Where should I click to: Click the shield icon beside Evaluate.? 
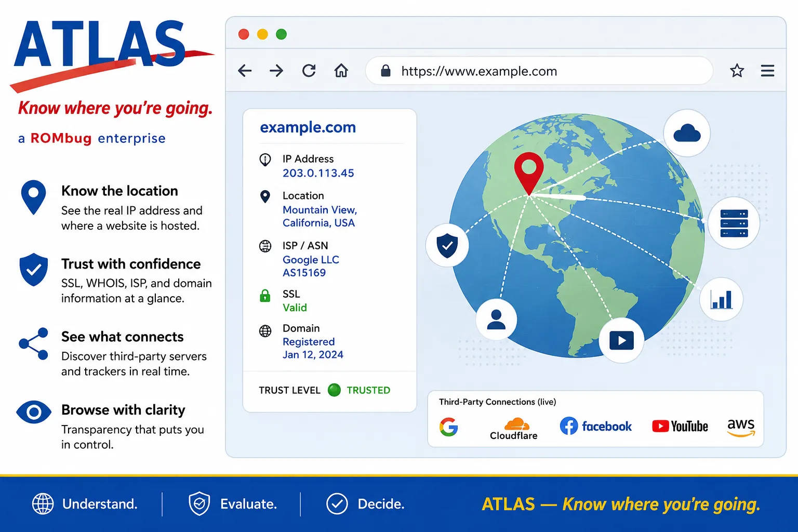199,504
